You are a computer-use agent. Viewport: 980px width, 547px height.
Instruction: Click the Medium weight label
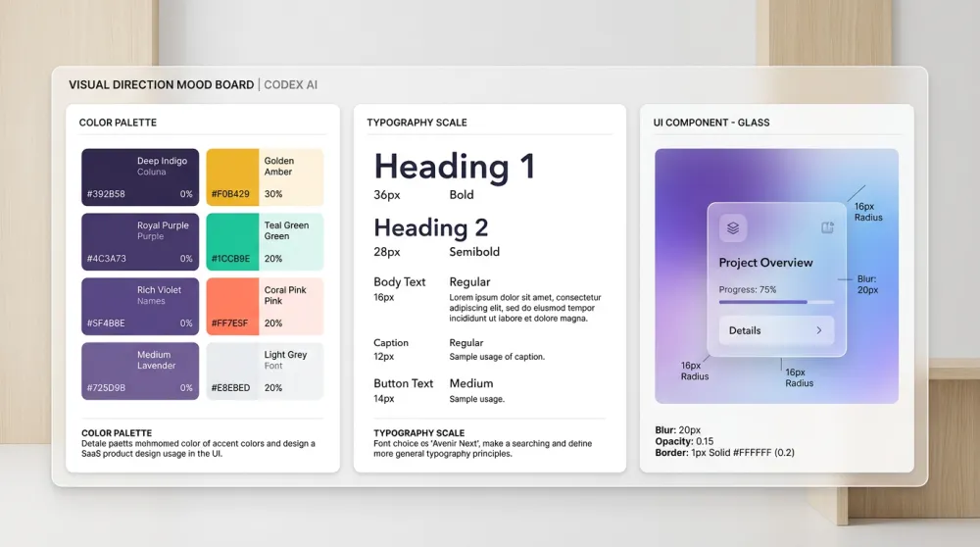pos(471,383)
